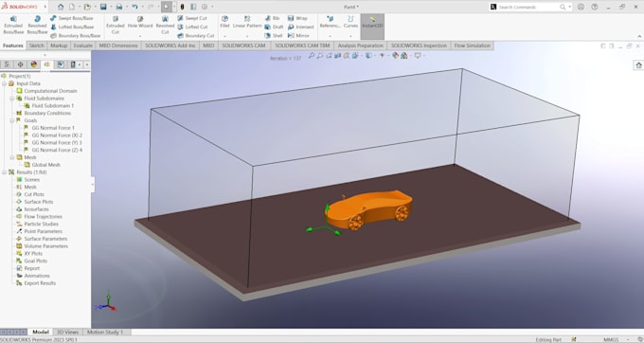Open the Edit Appearance color wheel icon

click(x=395, y=56)
